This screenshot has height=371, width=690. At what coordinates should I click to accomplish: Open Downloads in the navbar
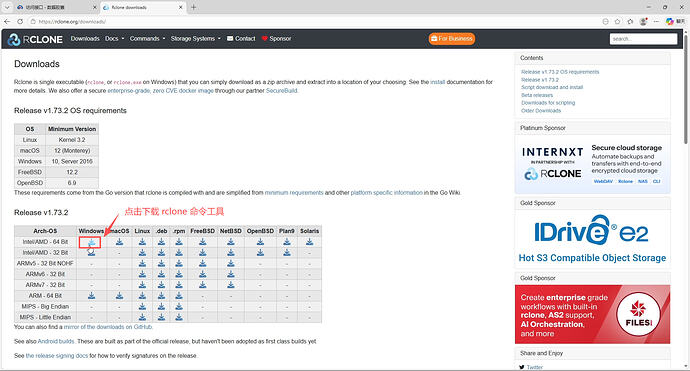[x=85, y=39]
